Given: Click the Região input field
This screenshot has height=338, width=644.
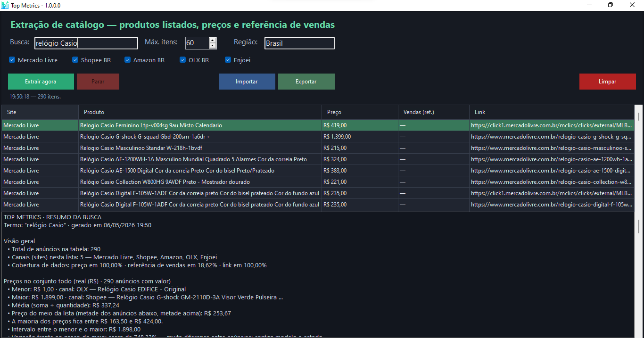Looking at the screenshot, I should click(299, 43).
